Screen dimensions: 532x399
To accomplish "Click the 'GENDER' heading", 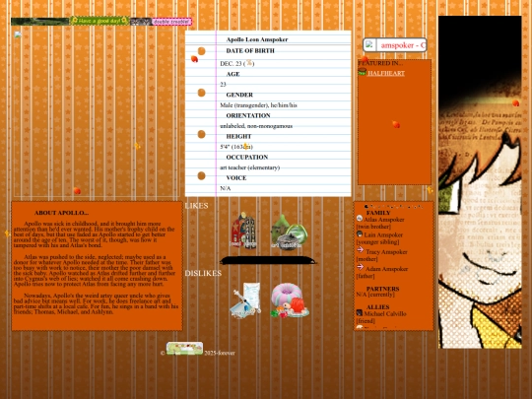I will tap(239, 95).
